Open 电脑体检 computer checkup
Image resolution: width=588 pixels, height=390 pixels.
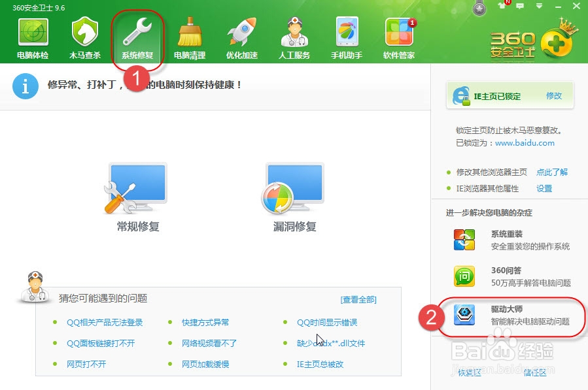click(33, 38)
